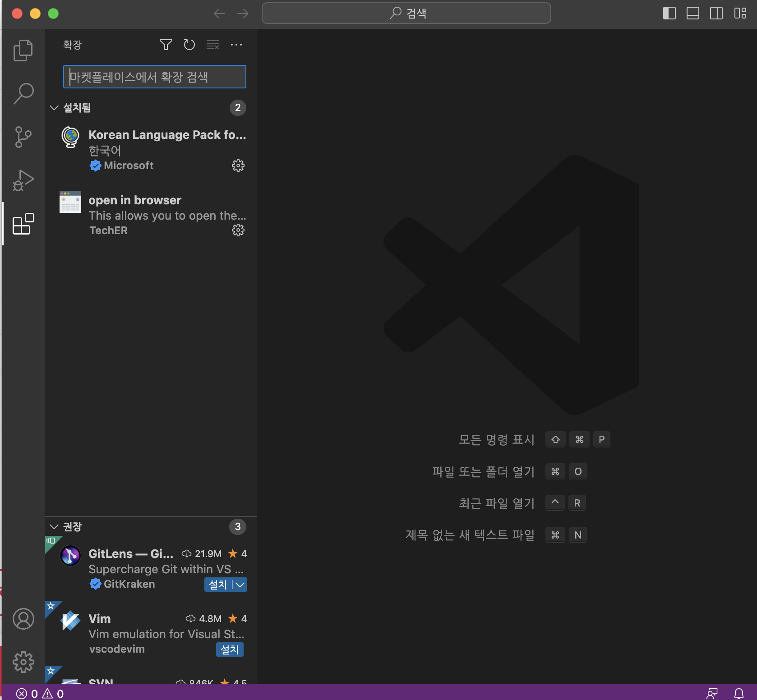
Task: Click the installed count badge showing 2
Action: [238, 108]
